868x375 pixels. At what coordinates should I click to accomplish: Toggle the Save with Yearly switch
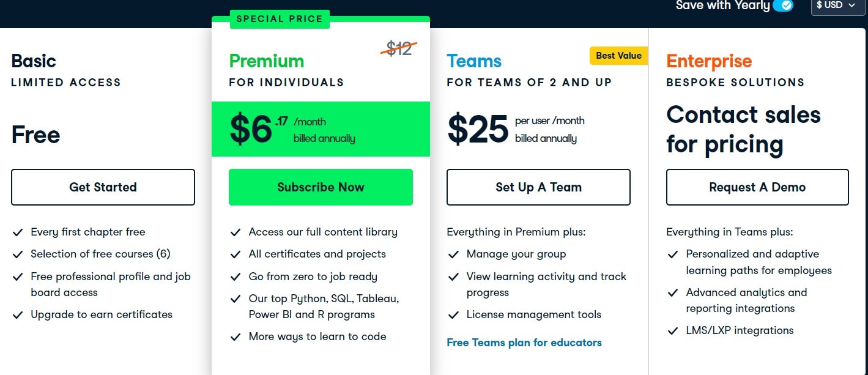click(x=782, y=6)
